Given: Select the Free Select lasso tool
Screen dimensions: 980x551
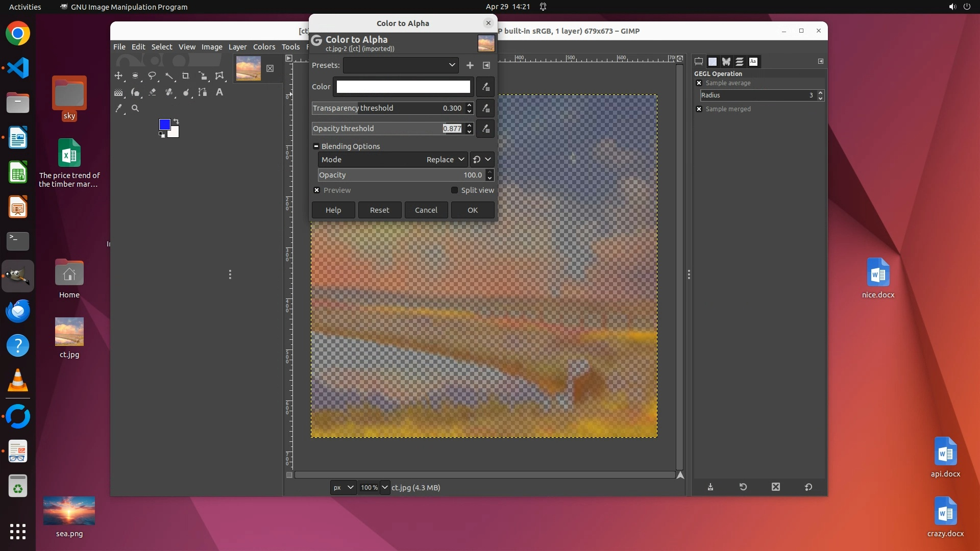Looking at the screenshot, I should coord(152,76).
